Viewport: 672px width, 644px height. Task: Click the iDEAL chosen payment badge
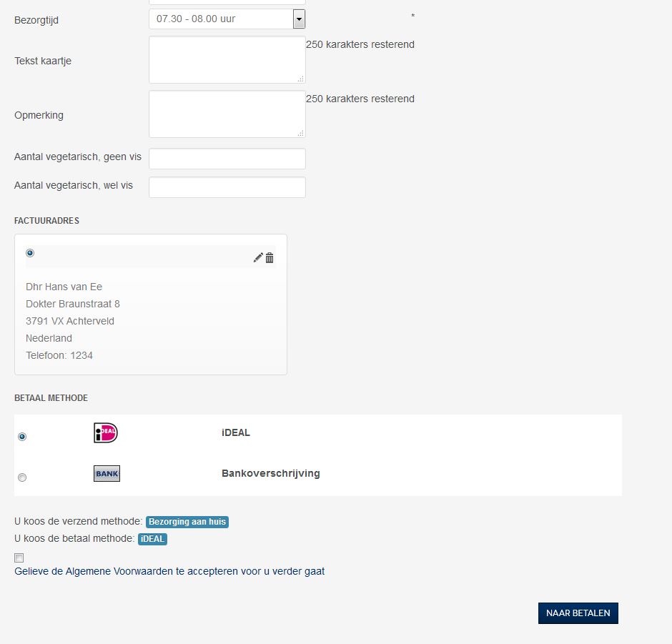(152, 539)
